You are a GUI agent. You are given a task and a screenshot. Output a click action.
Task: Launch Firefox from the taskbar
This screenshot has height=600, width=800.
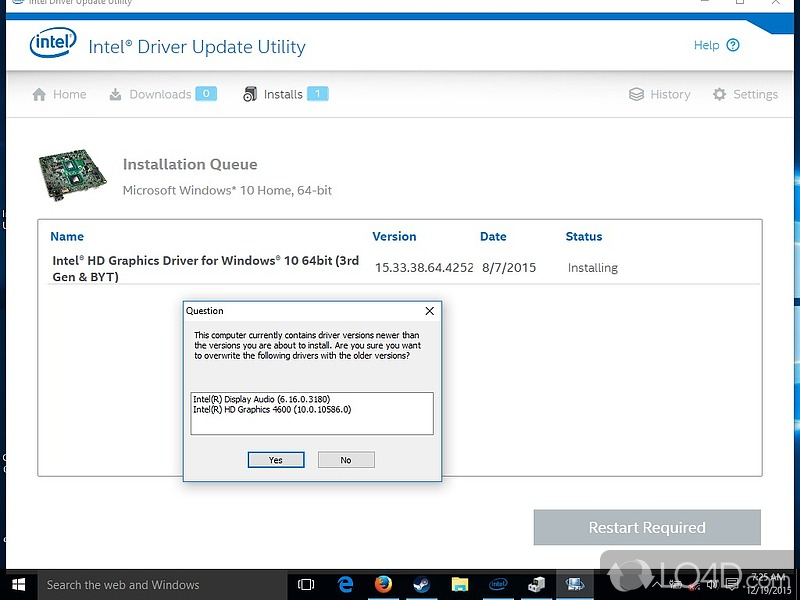tap(383, 585)
